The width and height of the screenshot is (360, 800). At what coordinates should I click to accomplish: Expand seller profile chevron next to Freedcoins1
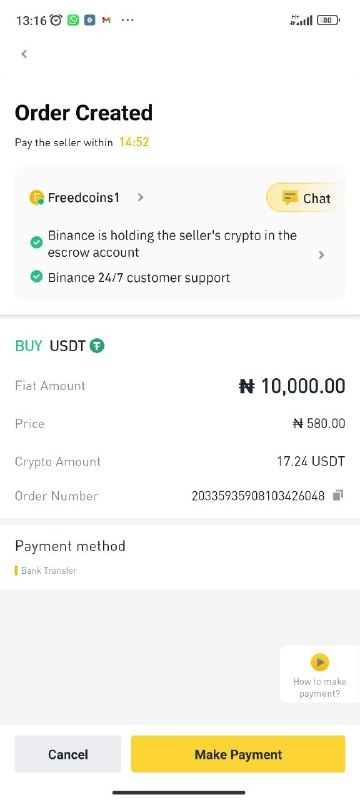141,197
